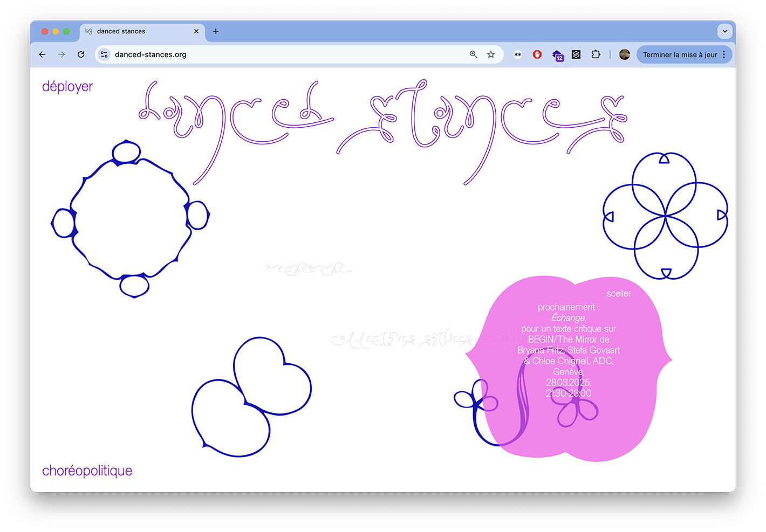
Task: Click the blue four-lobed ring shape
Action: (130, 219)
